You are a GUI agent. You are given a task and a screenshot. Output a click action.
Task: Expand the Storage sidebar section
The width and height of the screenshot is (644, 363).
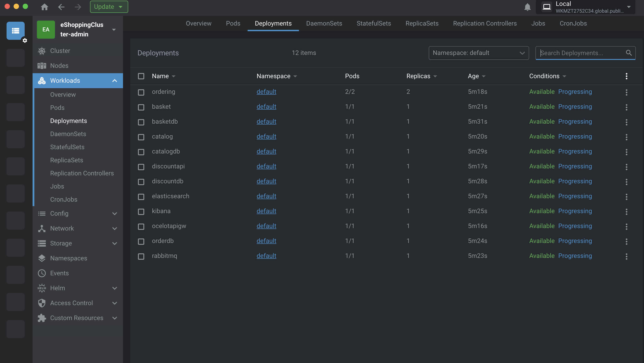114,243
